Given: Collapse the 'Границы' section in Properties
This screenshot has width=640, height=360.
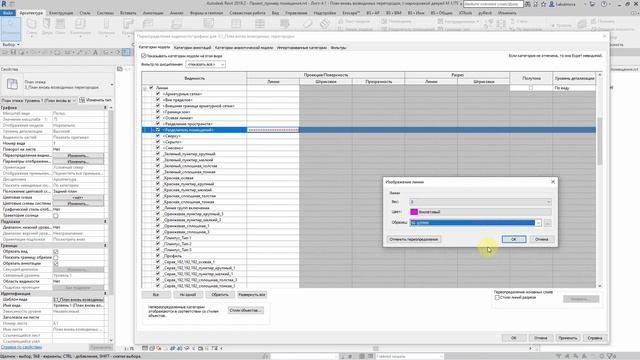Looking at the screenshot, I should [105, 246].
